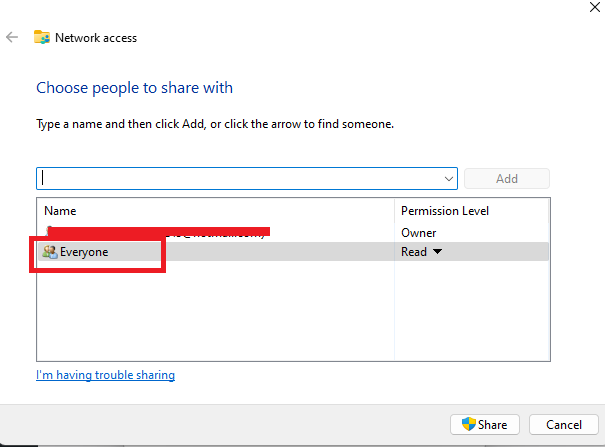Viewport: 605px width, 447px height.
Task: Focus the name entry text field
Action: tap(240, 178)
